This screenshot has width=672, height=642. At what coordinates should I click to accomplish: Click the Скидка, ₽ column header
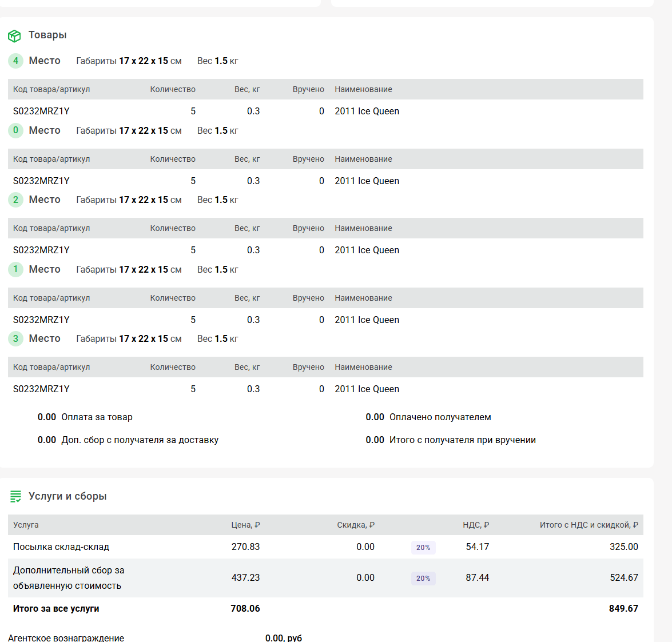[355, 525]
